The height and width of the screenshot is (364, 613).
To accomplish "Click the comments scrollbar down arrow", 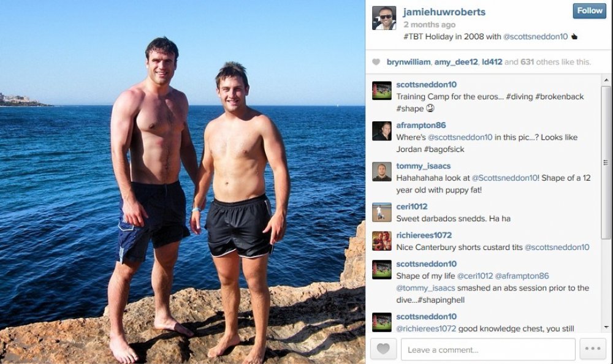I will (x=606, y=327).
